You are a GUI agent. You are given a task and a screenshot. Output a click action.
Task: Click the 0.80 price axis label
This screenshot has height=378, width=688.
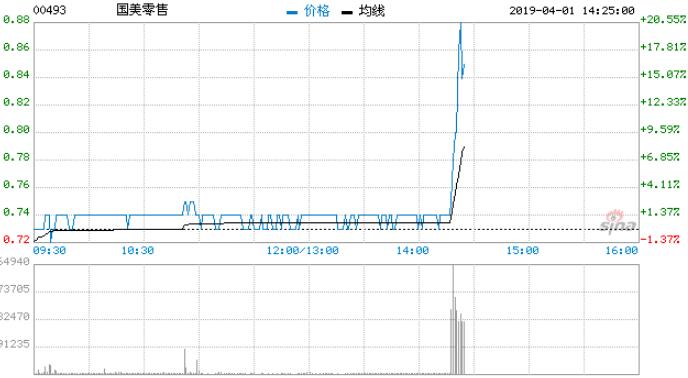16,130
